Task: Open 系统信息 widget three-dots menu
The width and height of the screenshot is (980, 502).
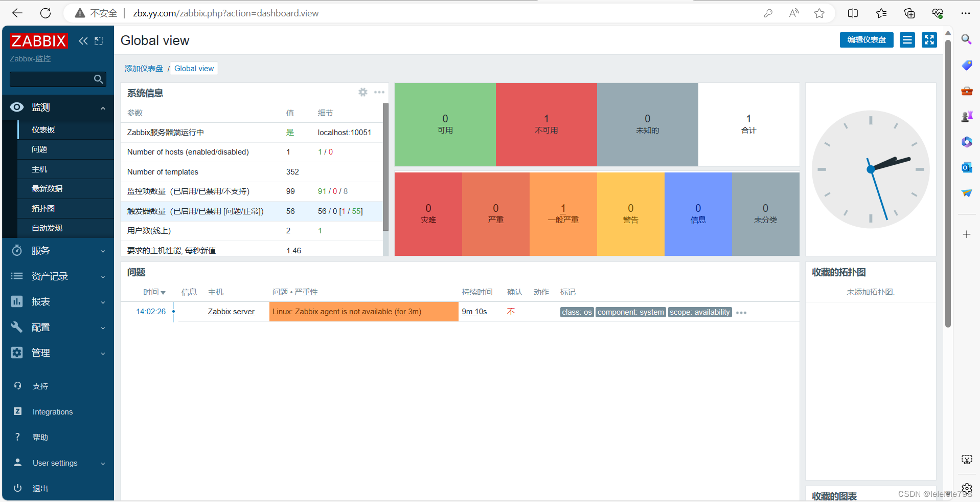Action: coord(379,92)
